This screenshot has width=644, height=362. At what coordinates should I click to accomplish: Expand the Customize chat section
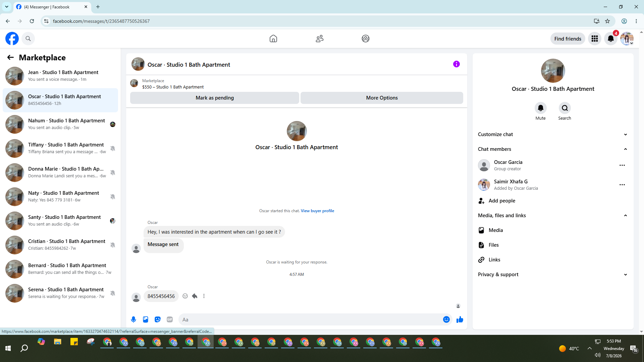click(x=553, y=134)
